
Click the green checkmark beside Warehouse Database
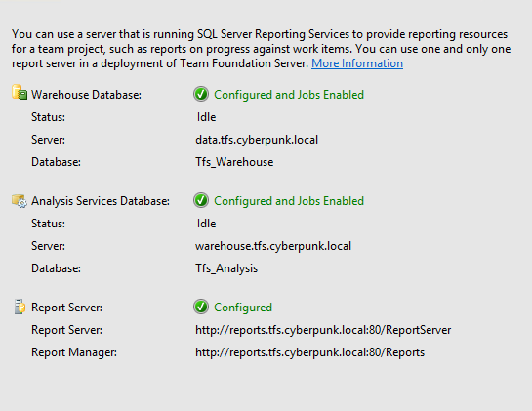[x=201, y=94]
